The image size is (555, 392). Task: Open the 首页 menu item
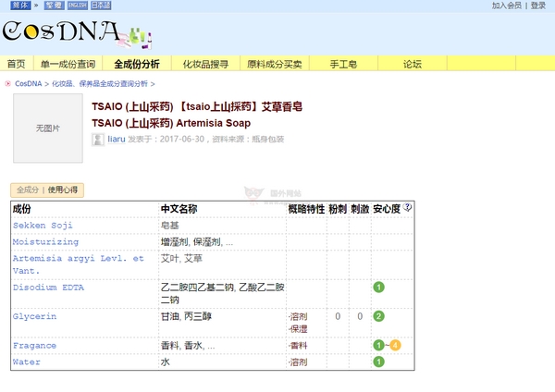click(x=16, y=64)
